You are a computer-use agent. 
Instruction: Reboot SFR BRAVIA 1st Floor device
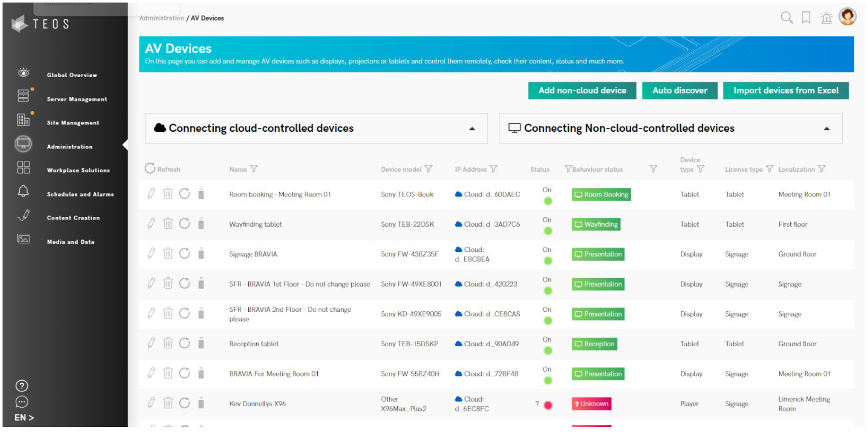pos(185,283)
